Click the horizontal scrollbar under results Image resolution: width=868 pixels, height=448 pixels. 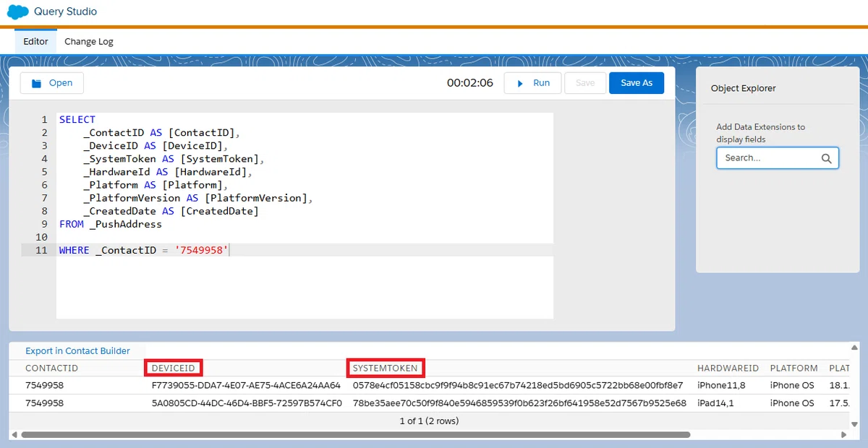tap(354, 435)
